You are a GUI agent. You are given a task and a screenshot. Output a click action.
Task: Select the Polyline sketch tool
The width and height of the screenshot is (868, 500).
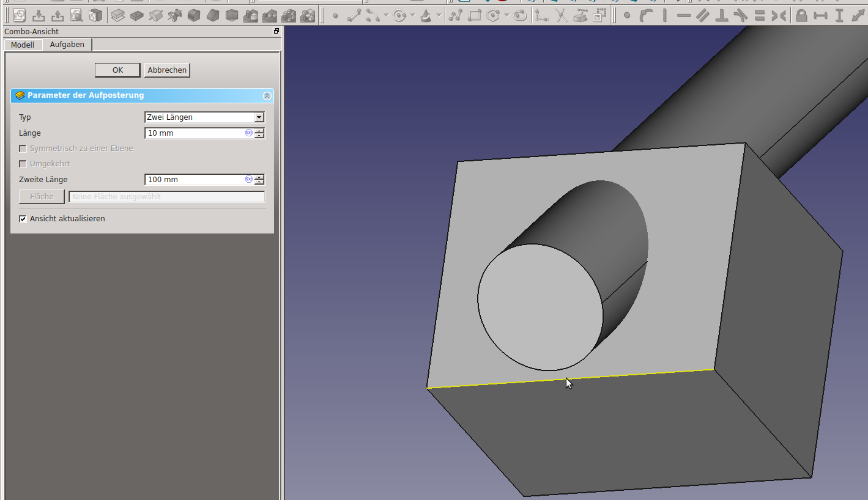point(456,16)
